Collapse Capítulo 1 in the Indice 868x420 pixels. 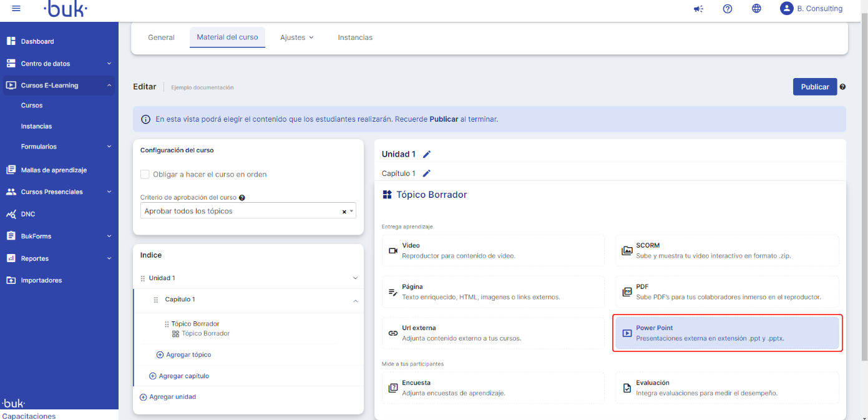pos(356,301)
